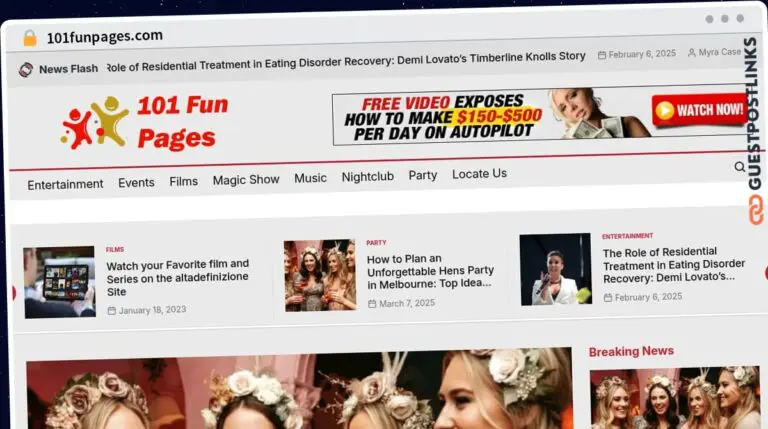Click the News Flash spinning icon

pos(26,70)
